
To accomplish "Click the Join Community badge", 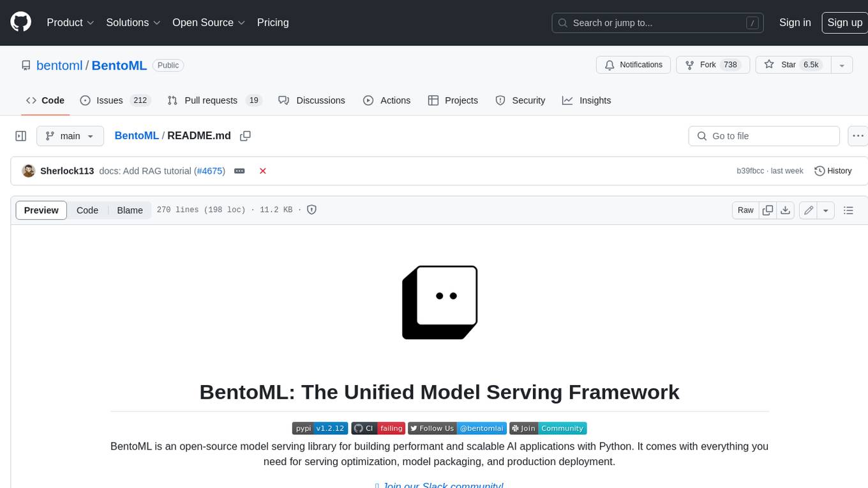I will coord(548,428).
